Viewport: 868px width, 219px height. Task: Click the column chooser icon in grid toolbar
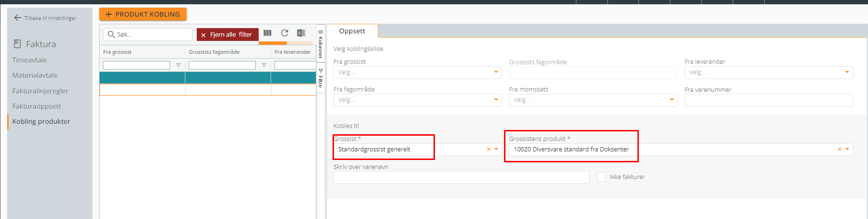pyautogui.click(x=268, y=33)
